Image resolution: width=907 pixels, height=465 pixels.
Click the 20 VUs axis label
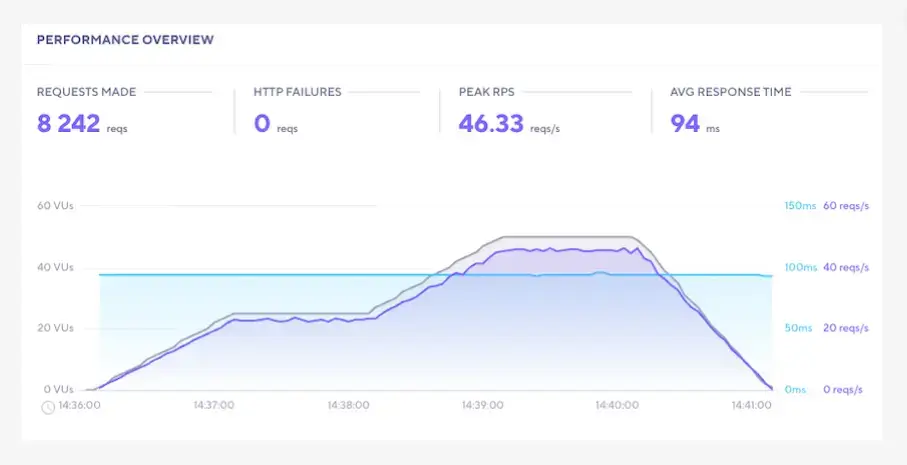[x=56, y=328]
